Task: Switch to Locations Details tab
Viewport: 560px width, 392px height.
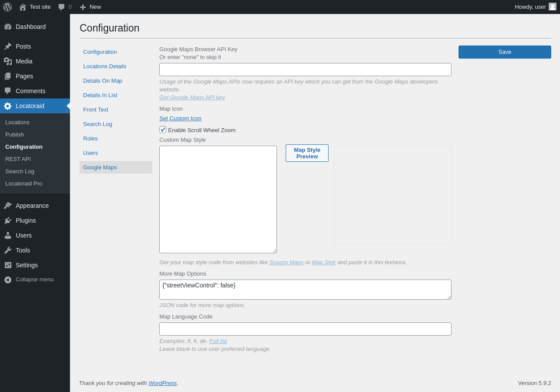Action: [x=116, y=66]
